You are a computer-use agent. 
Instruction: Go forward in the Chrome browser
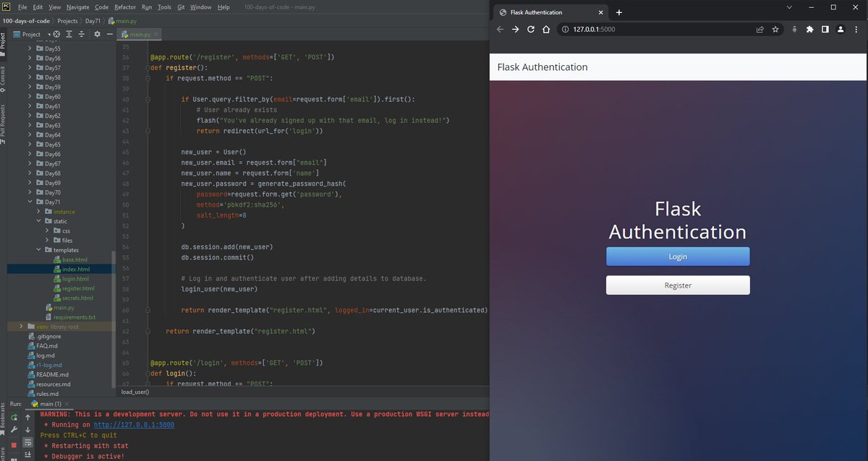click(x=515, y=30)
